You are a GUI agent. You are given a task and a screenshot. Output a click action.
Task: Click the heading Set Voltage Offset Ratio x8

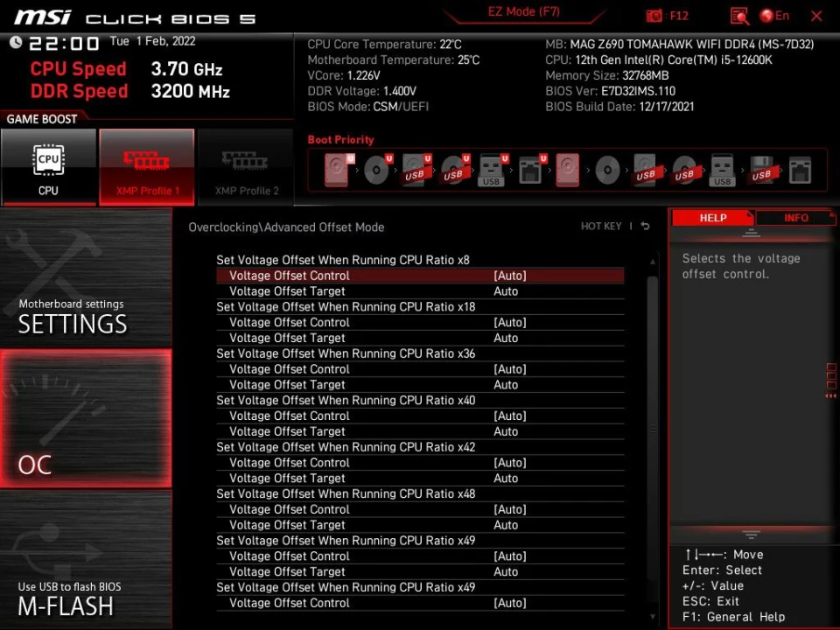tap(343, 260)
